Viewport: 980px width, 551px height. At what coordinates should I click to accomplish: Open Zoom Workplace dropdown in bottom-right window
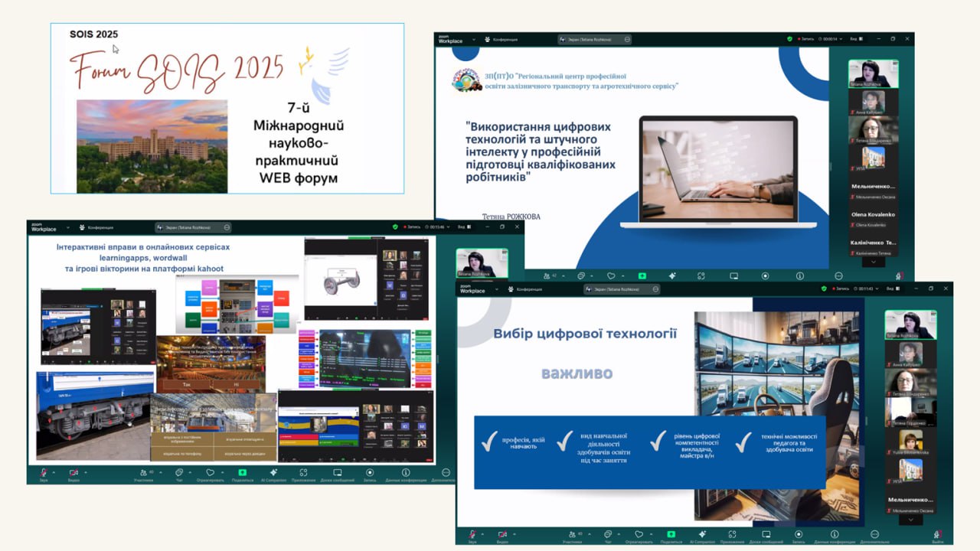498,289
